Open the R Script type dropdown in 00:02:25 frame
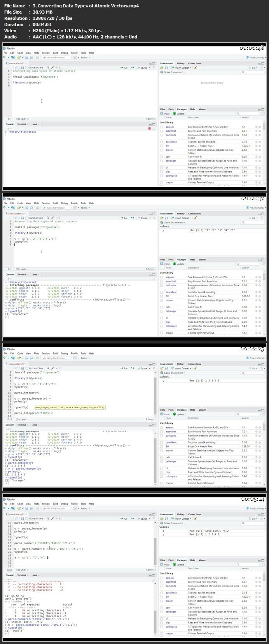Image resolution: width=269 pixels, height=644 pixels. point(150,419)
